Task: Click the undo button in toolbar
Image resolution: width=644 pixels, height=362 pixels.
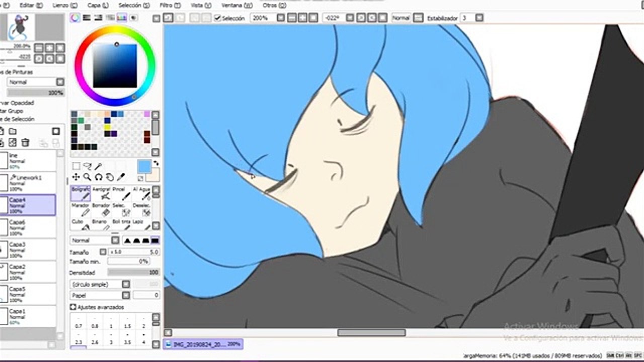Action: 168,18
